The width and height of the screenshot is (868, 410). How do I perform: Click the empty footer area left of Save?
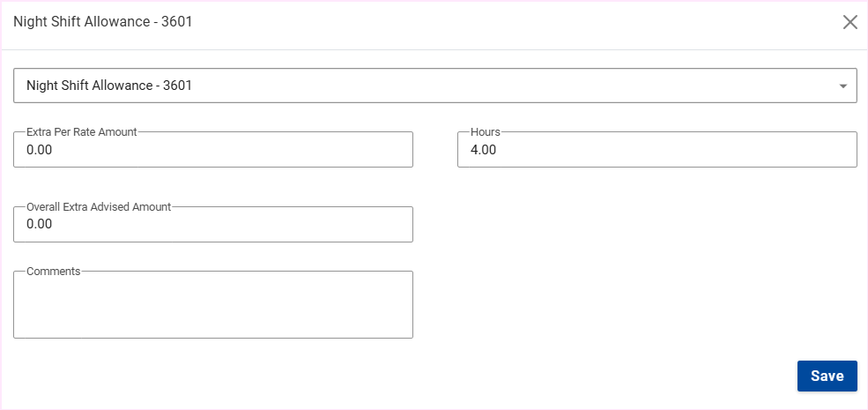click(397, 376)
